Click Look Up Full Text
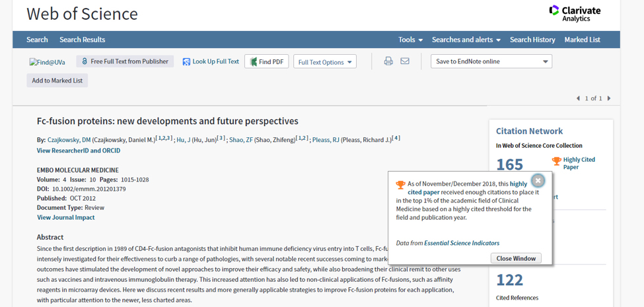Image resolution: width=644 pixels, height=307 pixels. tap(211, 61)
